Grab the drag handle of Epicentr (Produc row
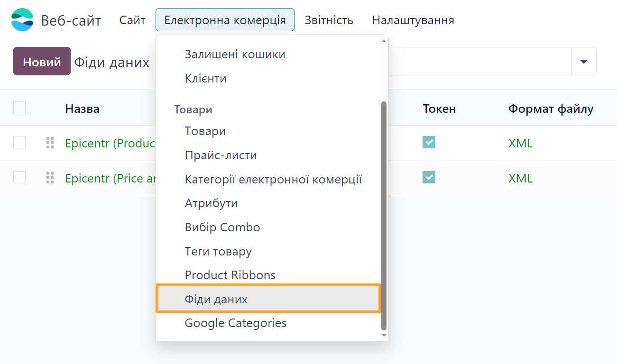617x364 pixels. (50, 143)
